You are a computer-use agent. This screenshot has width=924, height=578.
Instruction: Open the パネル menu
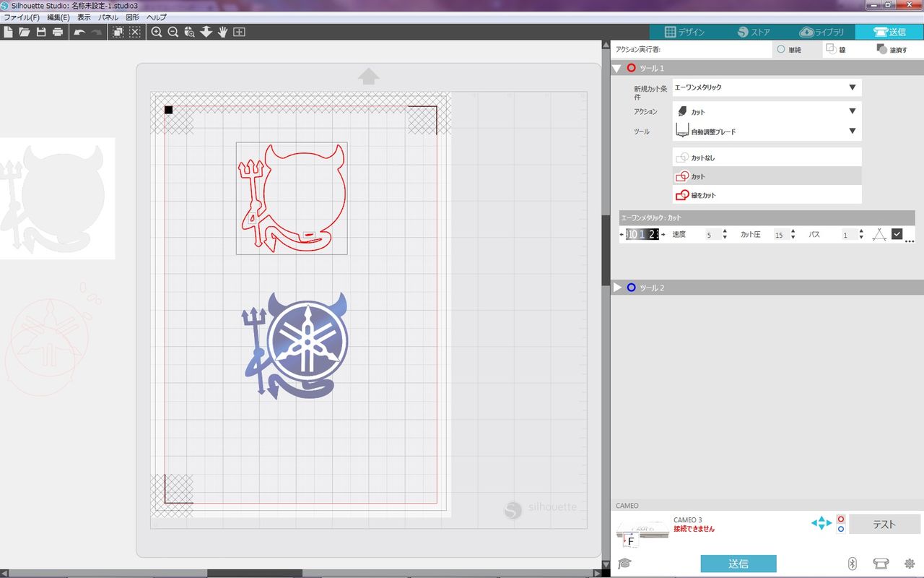[109, 17]
